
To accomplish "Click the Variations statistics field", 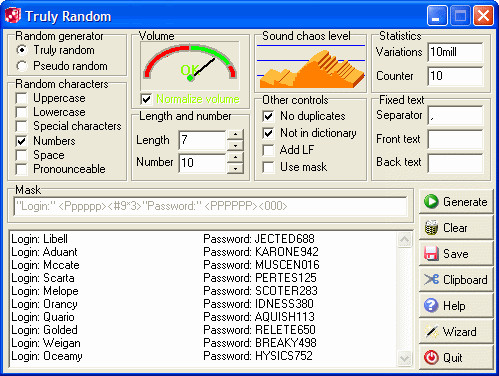I will coord(455,52).
